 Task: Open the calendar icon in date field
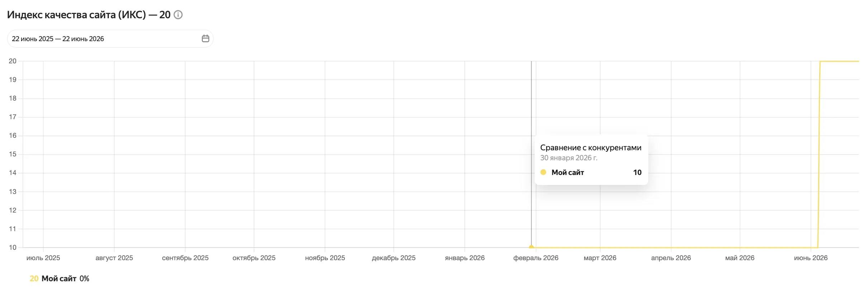[205, 39]
